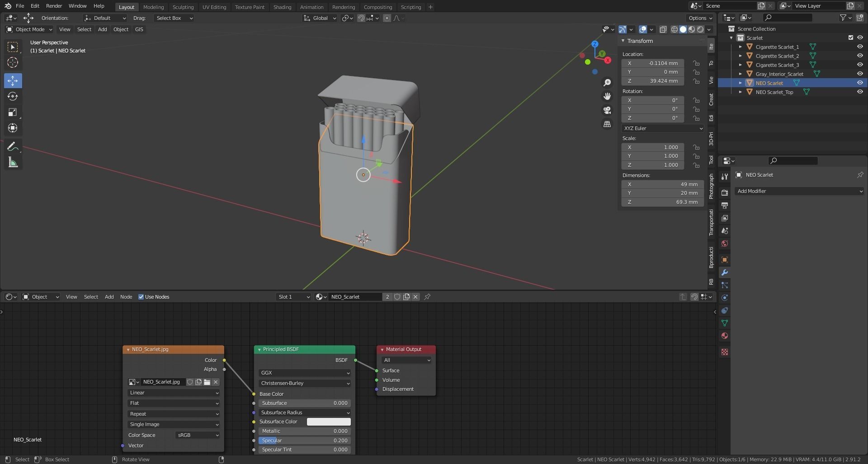Viewport: 868px width, 464px height.
Task: Select the Cursor tool in viewport toolbar
Action: point(13,62)
